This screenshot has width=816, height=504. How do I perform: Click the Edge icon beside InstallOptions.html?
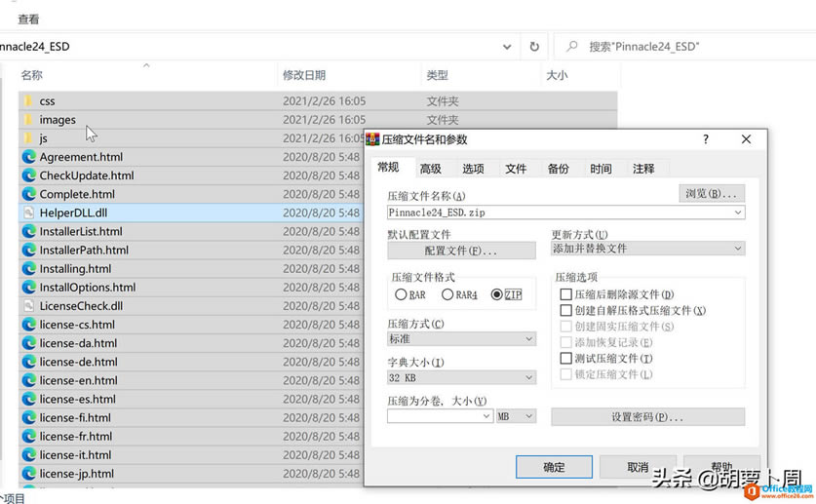pos(28,288)
